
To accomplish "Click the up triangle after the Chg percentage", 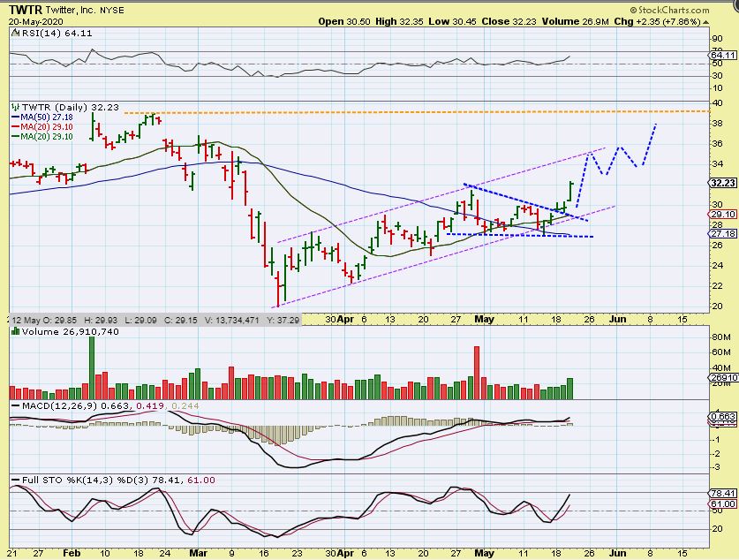I will pos(705,22).
